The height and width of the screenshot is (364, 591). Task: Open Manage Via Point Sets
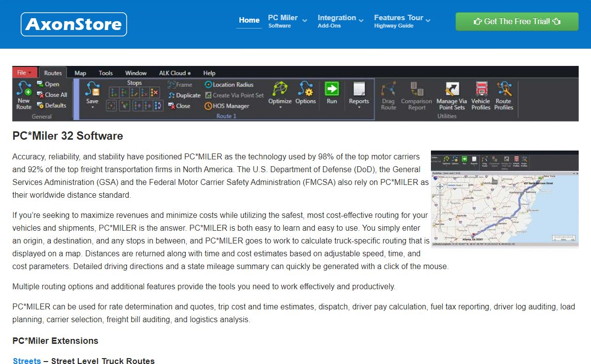(x=452, y=96)
